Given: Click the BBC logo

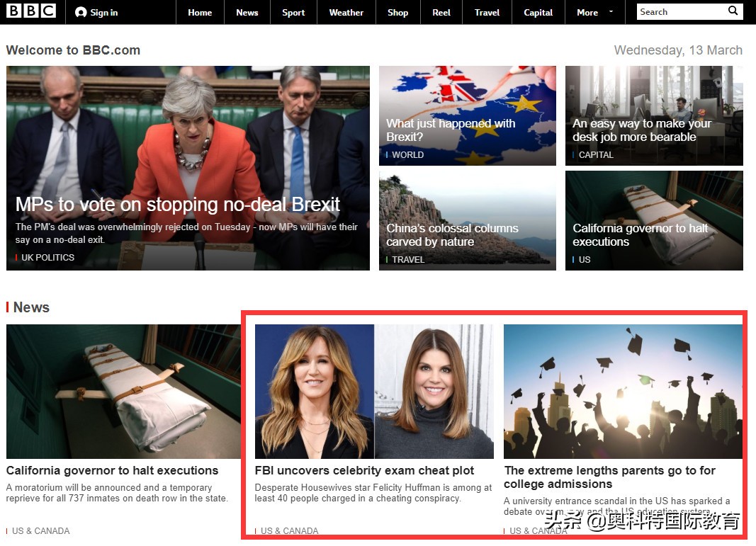Looking at the screenshot, I should pyautogui.click(x=31, y=11).
